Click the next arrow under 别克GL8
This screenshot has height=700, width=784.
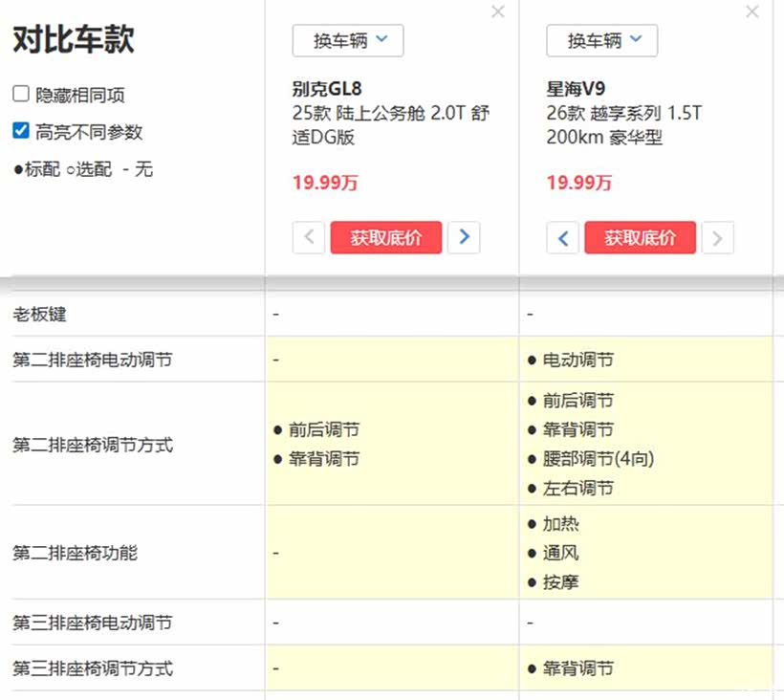click(x=464, y=238)
